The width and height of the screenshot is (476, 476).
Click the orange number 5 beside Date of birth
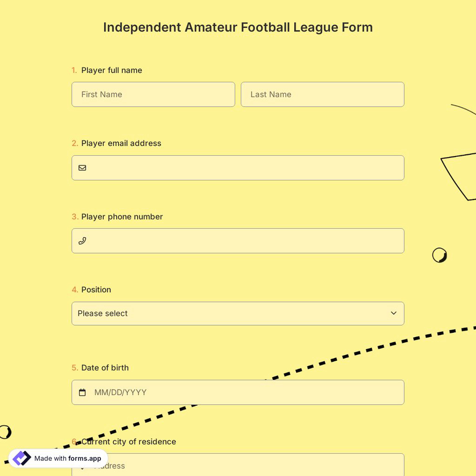74,367
